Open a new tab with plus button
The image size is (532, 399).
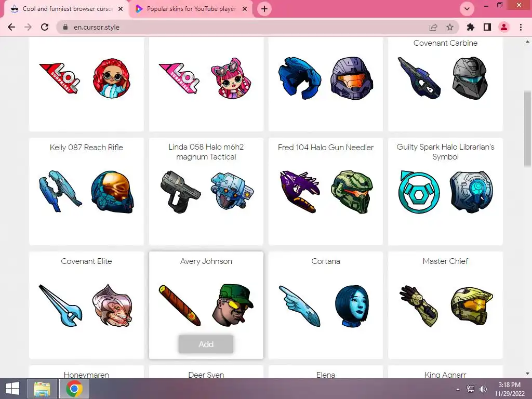(264, 9)
